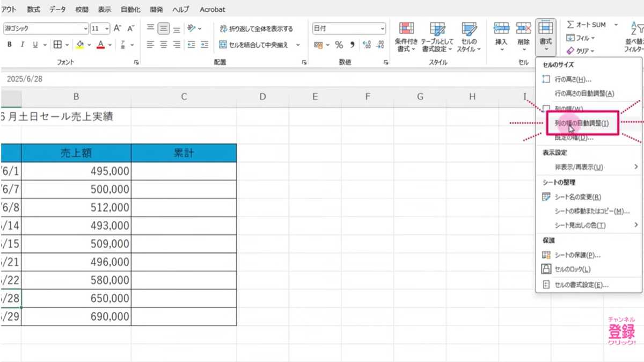The width and height of the screenshot is (644, 362).
Task: Apply the yellow fill color to cell
Action: pyautogui.click(x=80, y=45)
